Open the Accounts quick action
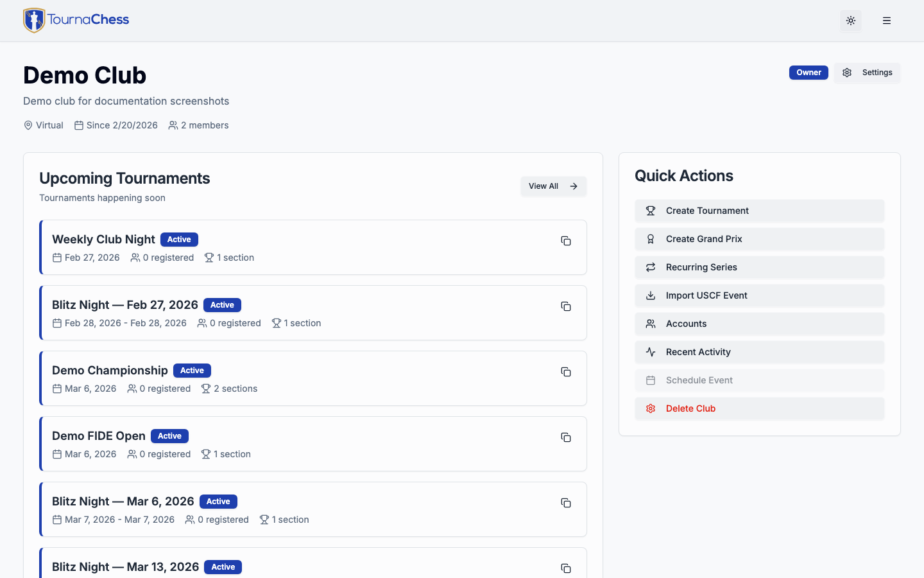924x578 pixels. (x=759, y=324)
